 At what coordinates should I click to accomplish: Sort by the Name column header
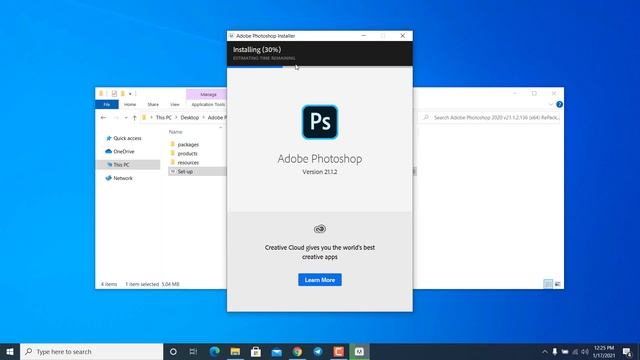tap(176, 132)
